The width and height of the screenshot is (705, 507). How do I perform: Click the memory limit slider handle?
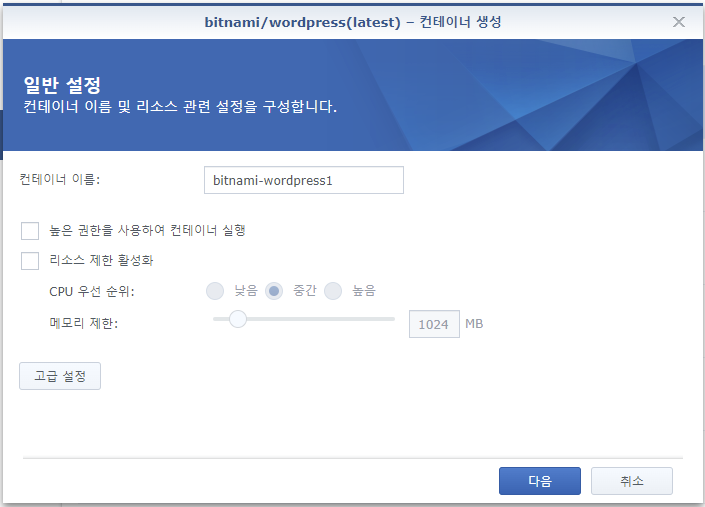point(238,319)
